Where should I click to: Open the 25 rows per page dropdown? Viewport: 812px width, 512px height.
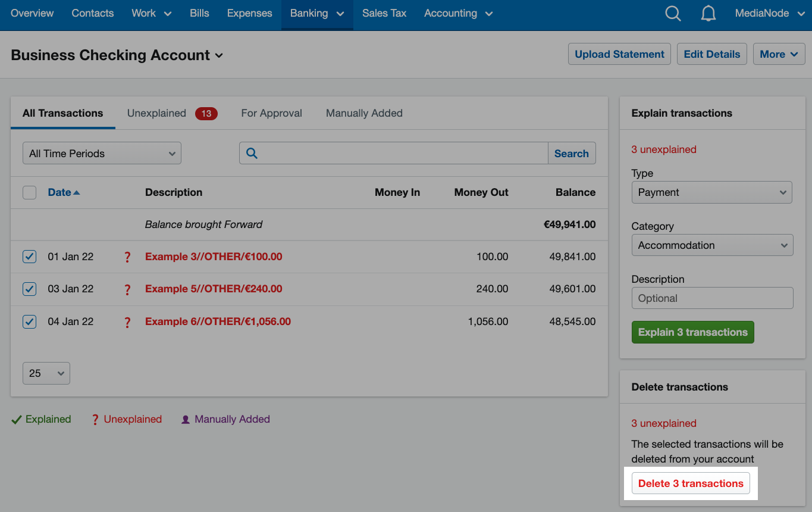46,373
